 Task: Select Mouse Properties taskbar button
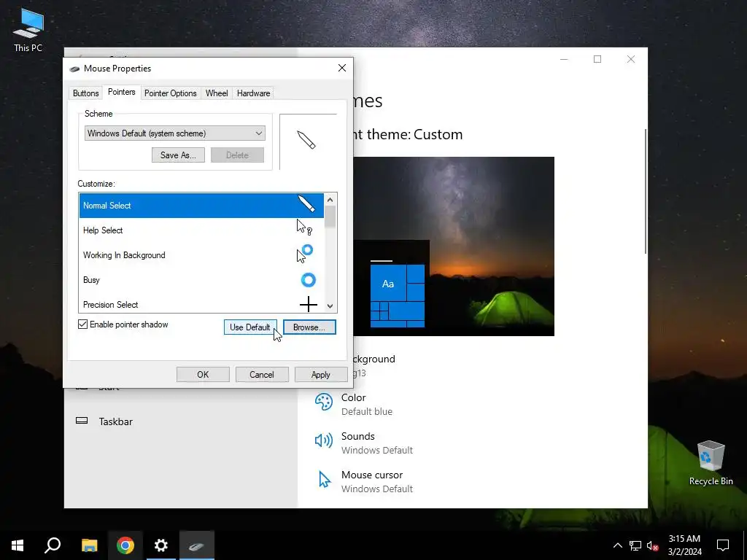197,545
